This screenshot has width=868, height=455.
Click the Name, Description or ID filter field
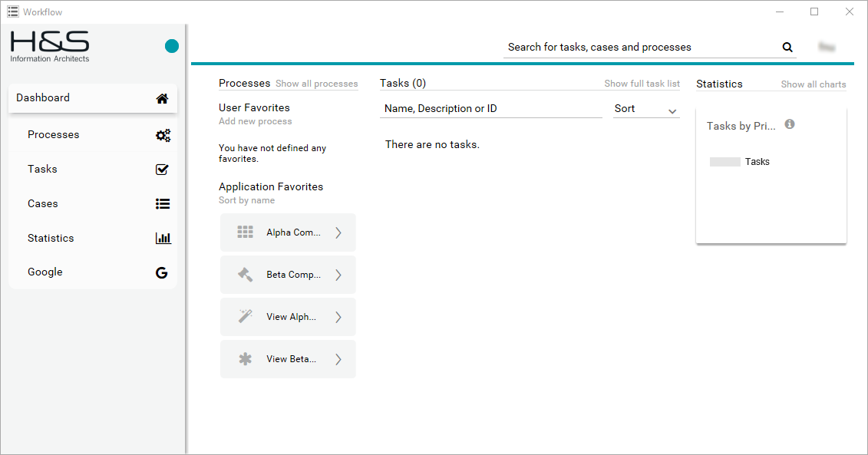point(490,109)
